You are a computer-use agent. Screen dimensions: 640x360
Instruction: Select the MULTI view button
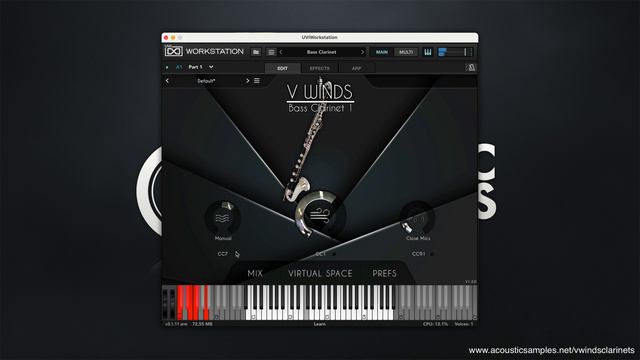pyautogui.click(x=406, y=52)
